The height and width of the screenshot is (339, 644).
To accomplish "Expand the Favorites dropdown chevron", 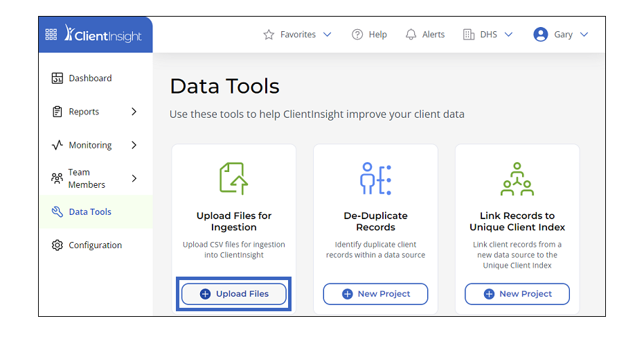I will coord(328,35).
